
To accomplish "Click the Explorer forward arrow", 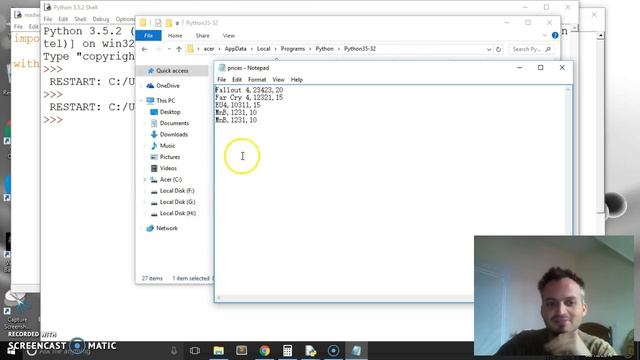I will pyautogui.click(x=158, y=49).
